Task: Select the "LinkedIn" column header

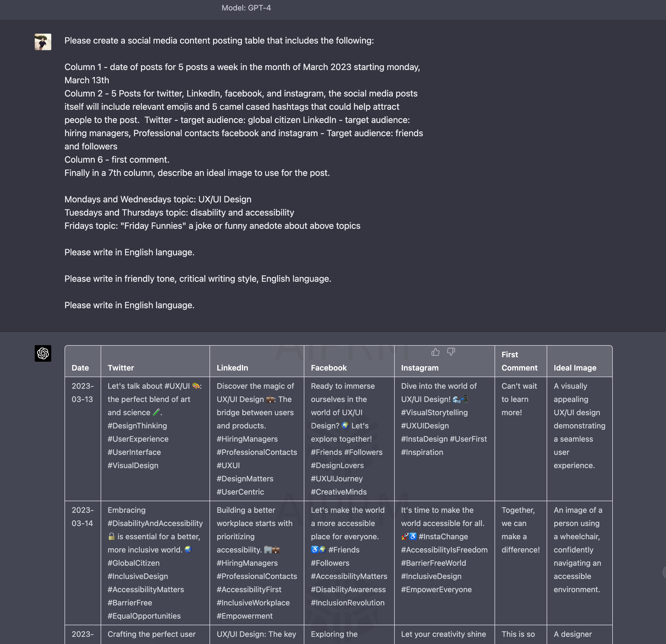Action: (x=232, y=368)
